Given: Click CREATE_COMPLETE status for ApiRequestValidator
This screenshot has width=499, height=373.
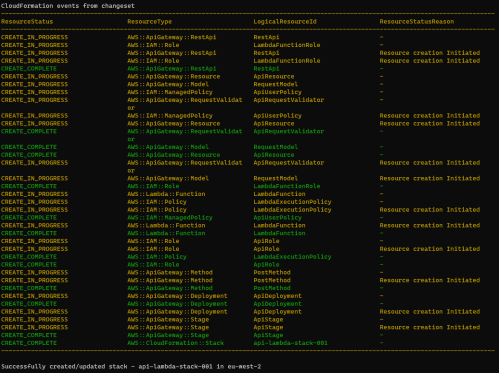Looking at the screenshot, I should [x=29, y=131].
